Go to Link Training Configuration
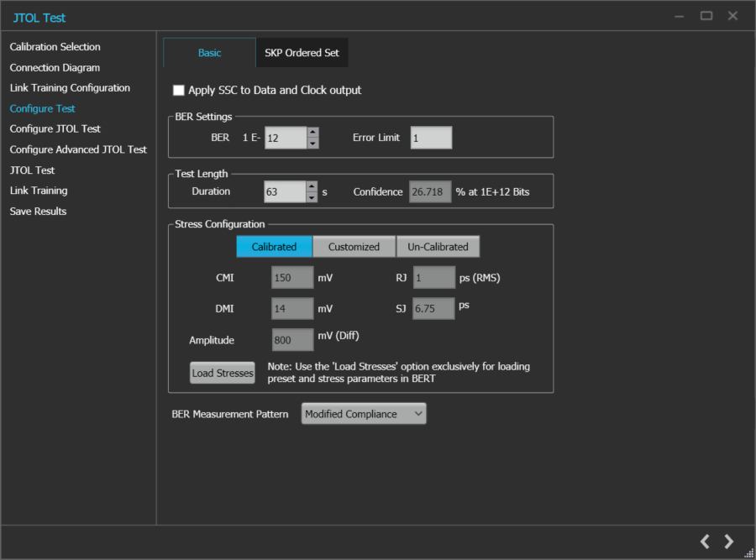The height and width of the screenshot is (560, 756). point(70,87)
